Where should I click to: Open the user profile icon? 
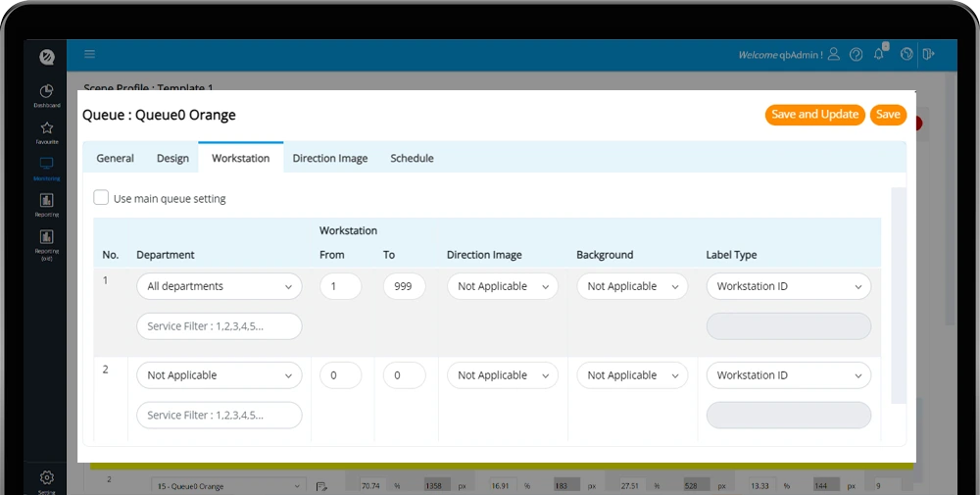834,55
